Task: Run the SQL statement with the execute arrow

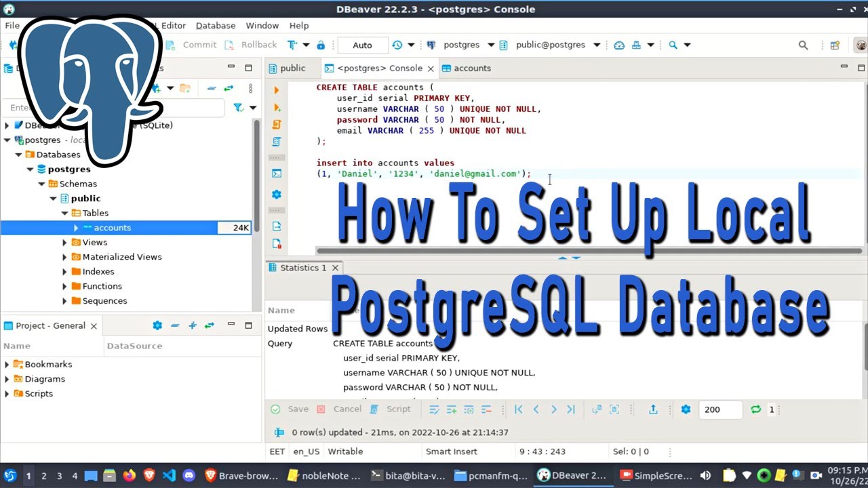Action: [276, 90]
